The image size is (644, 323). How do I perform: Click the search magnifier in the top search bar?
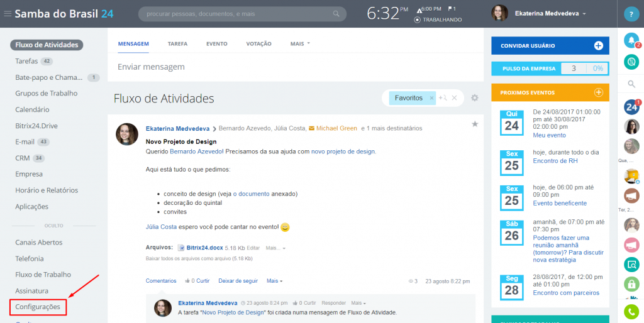(x=336, y=14)
